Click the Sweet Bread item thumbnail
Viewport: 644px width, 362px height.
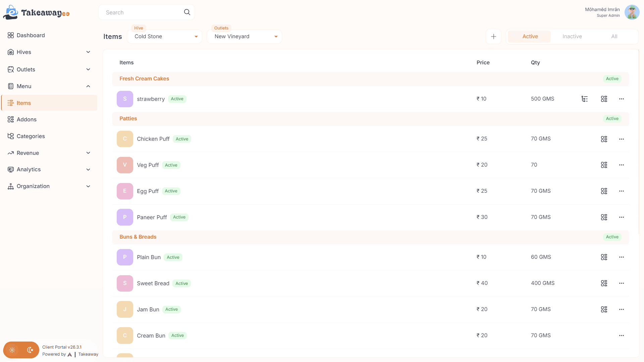coord(125,283)
